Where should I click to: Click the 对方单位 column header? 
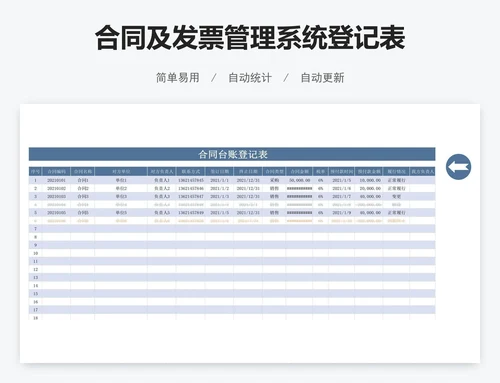(x=121, y=172)
